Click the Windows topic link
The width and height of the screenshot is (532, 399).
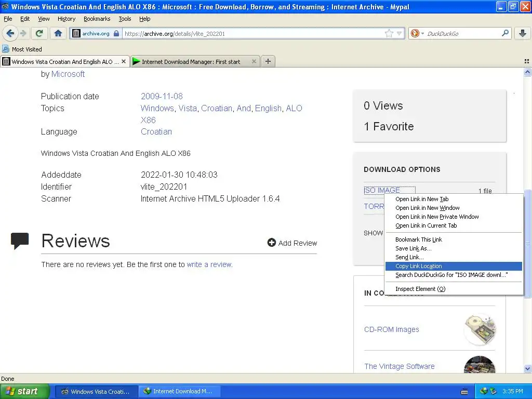[157, 108]
